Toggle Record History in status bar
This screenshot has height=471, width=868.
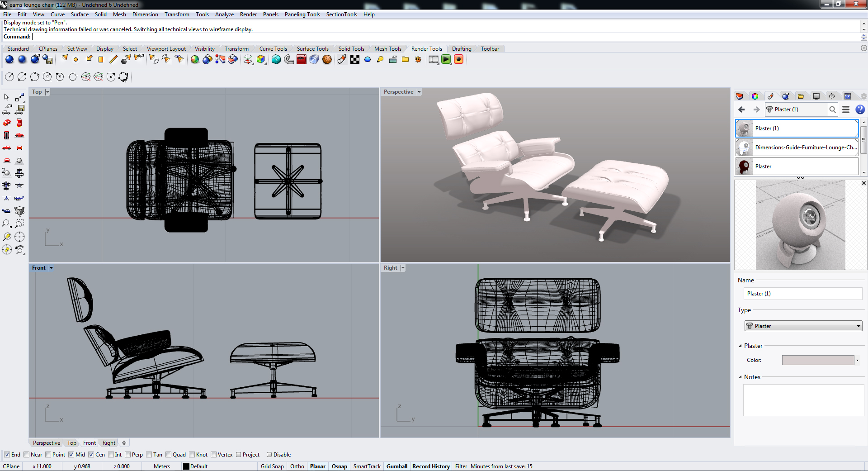pyautogui.click(x=431, y=466)
